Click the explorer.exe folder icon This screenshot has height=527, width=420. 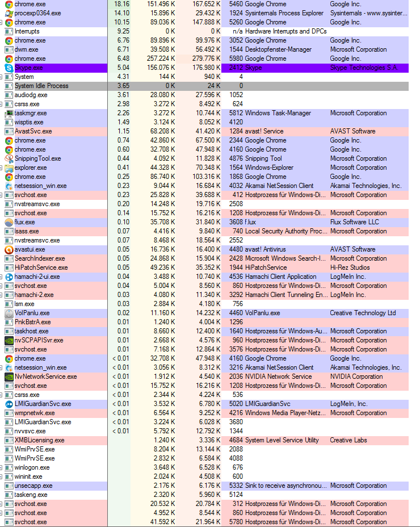9,168
